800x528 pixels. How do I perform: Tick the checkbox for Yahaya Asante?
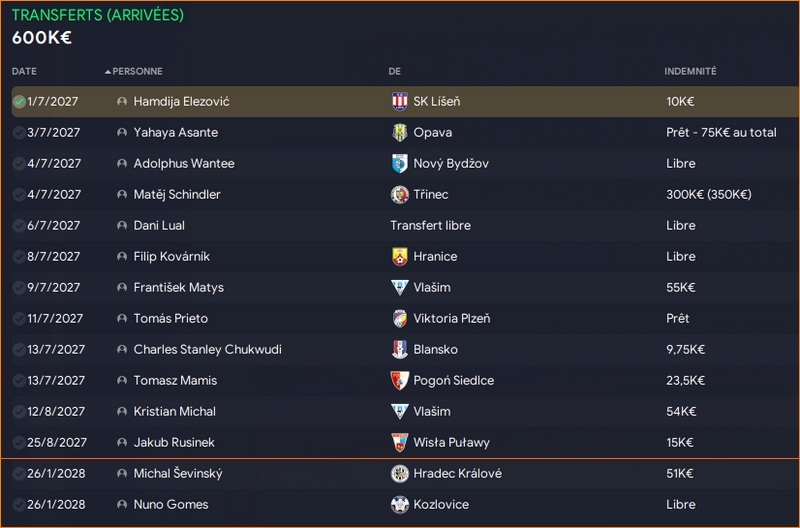19,133
